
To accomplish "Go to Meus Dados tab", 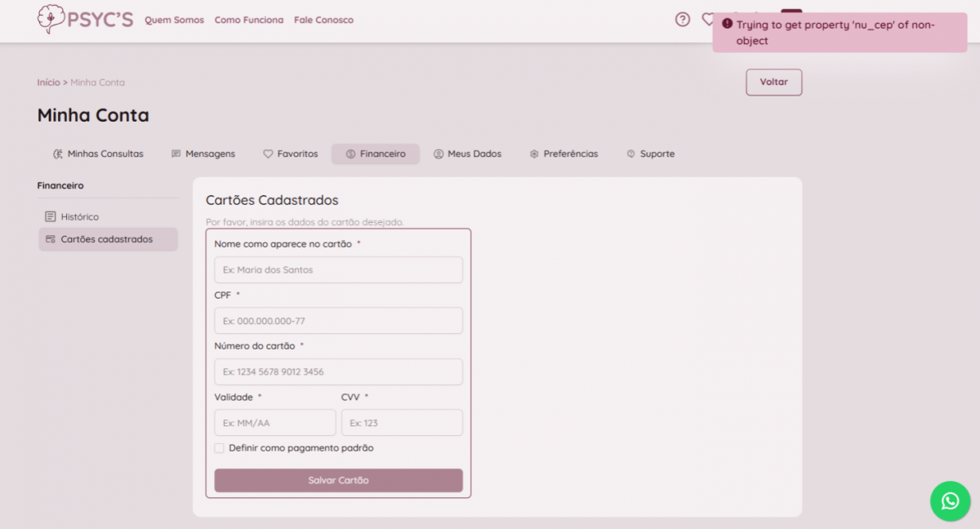I will (467, 154).
